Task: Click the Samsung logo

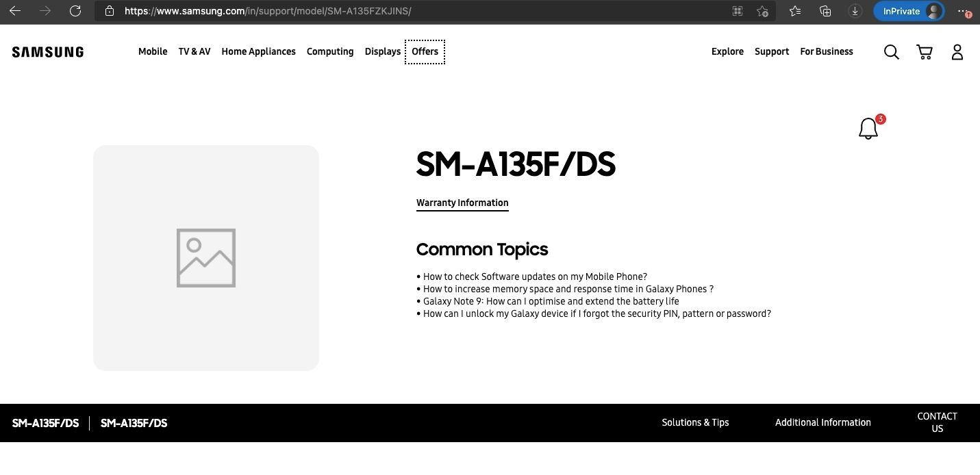Action: pyautogui.click(x=48, y=52)
